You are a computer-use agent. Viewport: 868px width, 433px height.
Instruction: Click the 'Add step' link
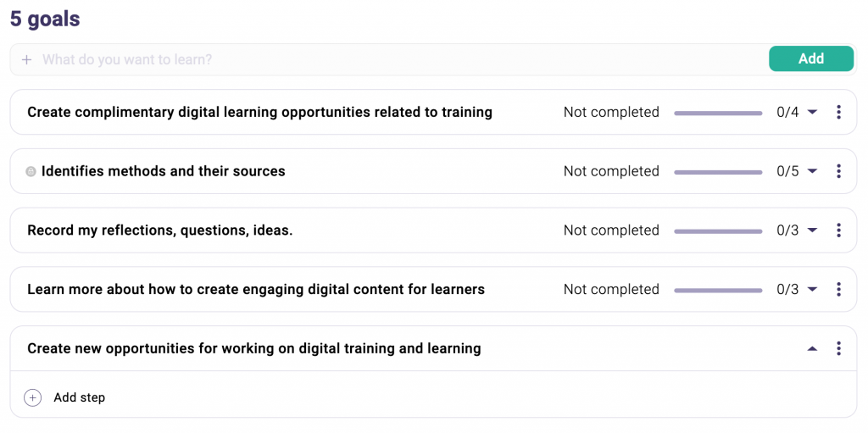tap(79, 397)
